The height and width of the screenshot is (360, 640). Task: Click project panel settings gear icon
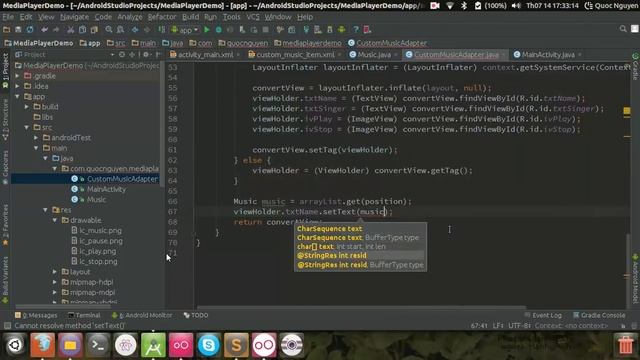pos(146,55)
